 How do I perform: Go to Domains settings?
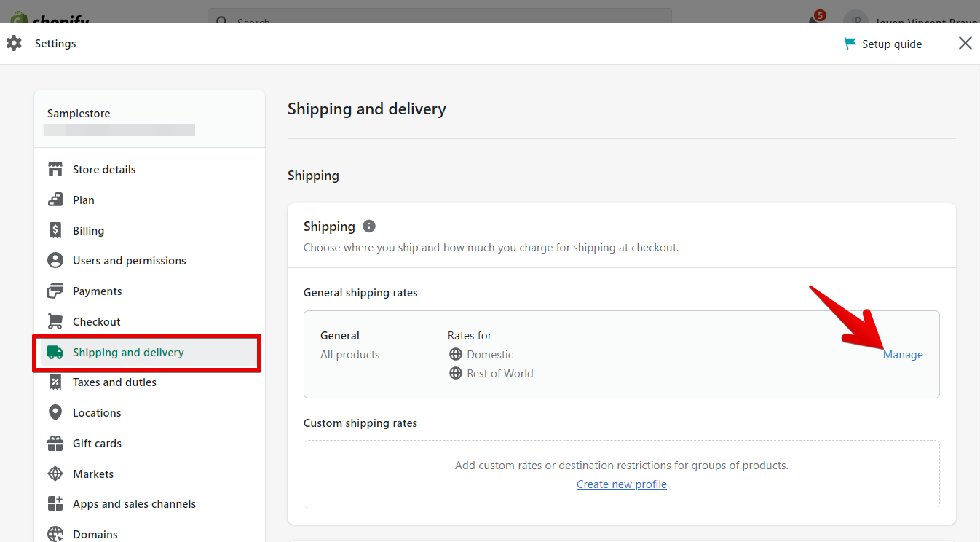click(95, 534)
